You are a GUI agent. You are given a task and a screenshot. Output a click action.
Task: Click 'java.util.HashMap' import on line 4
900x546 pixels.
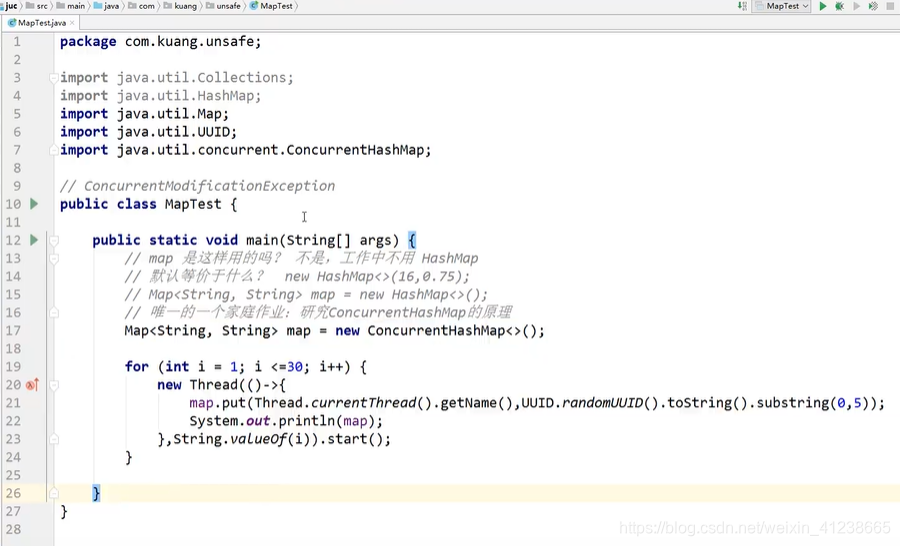pyautogui.click(x=185, y=96)
